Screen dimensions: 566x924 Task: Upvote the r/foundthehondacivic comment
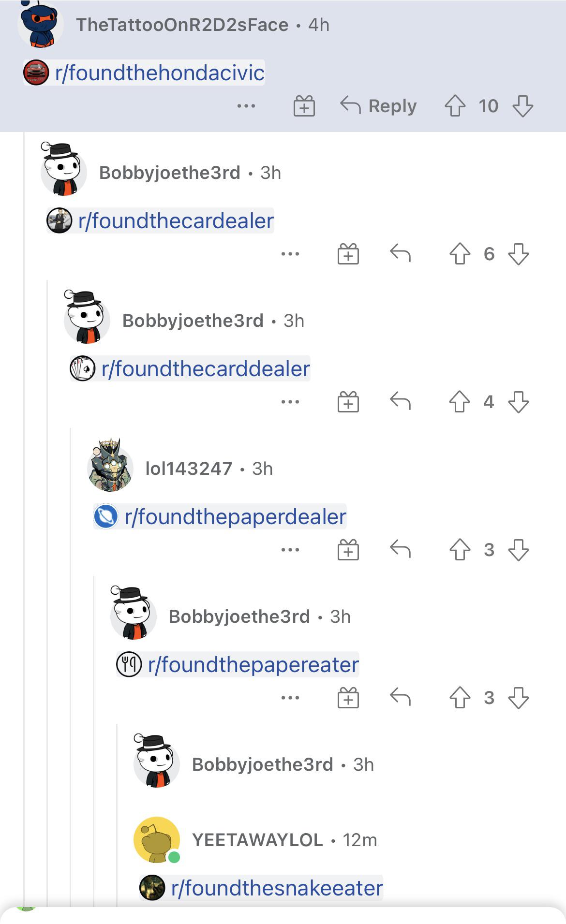click(x=455, y=105)
